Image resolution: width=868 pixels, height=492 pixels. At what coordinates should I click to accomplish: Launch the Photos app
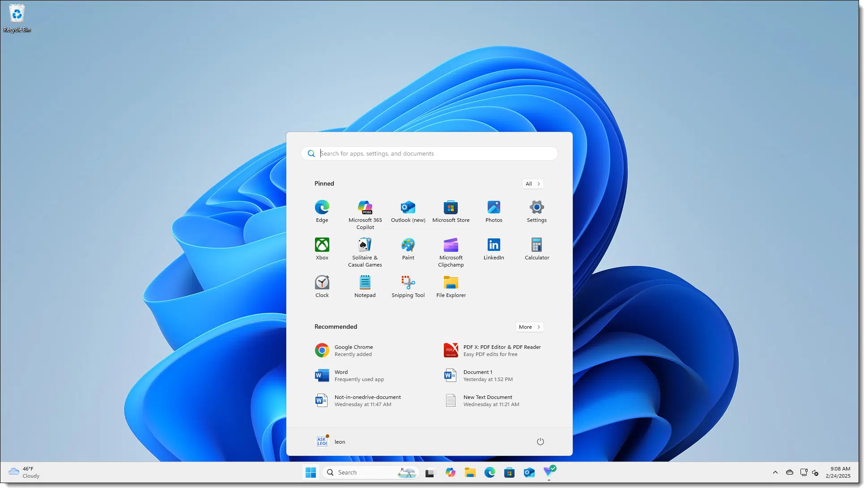click(x=494, y=211)
